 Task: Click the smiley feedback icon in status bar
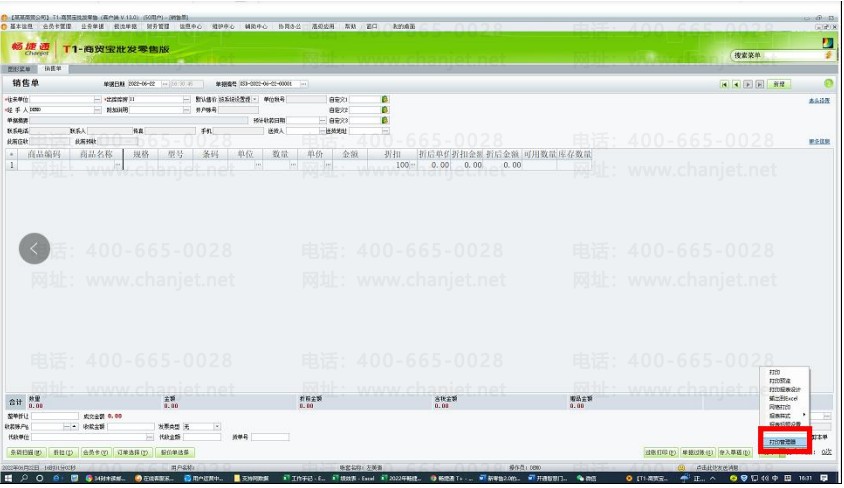coord(681,467)
